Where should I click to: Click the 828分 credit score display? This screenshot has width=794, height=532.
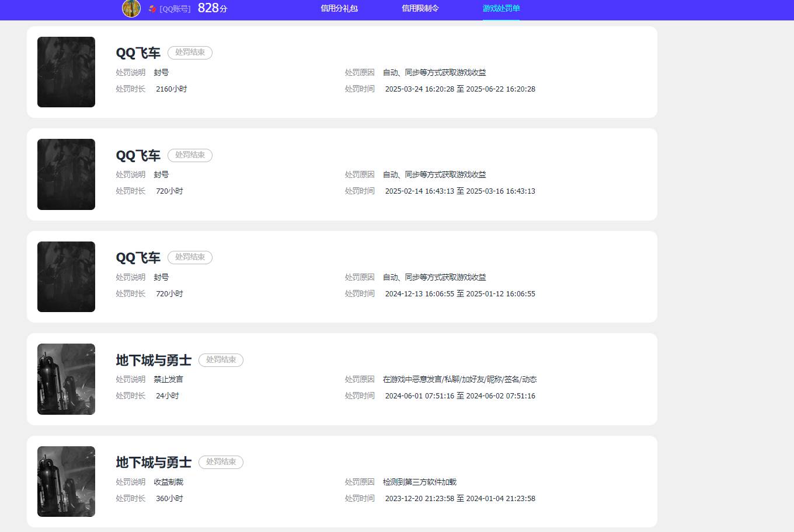[211, 9]
